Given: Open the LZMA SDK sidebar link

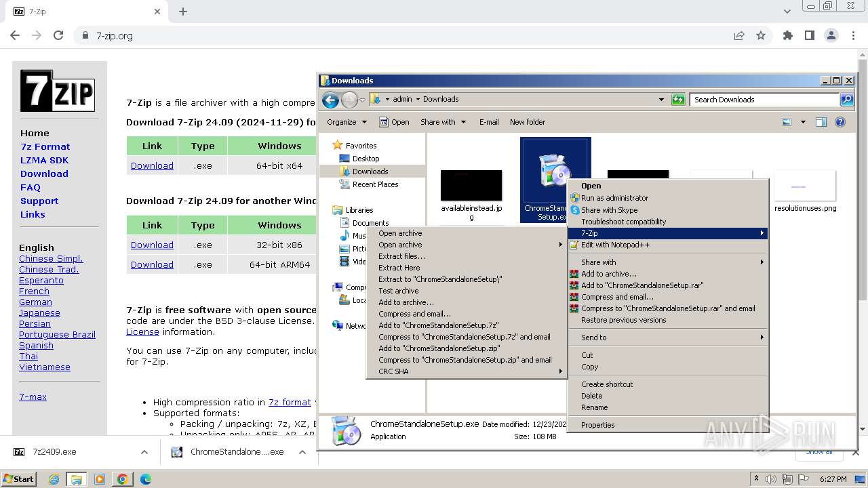Looking at the screenshot, I should click(44, 160).
